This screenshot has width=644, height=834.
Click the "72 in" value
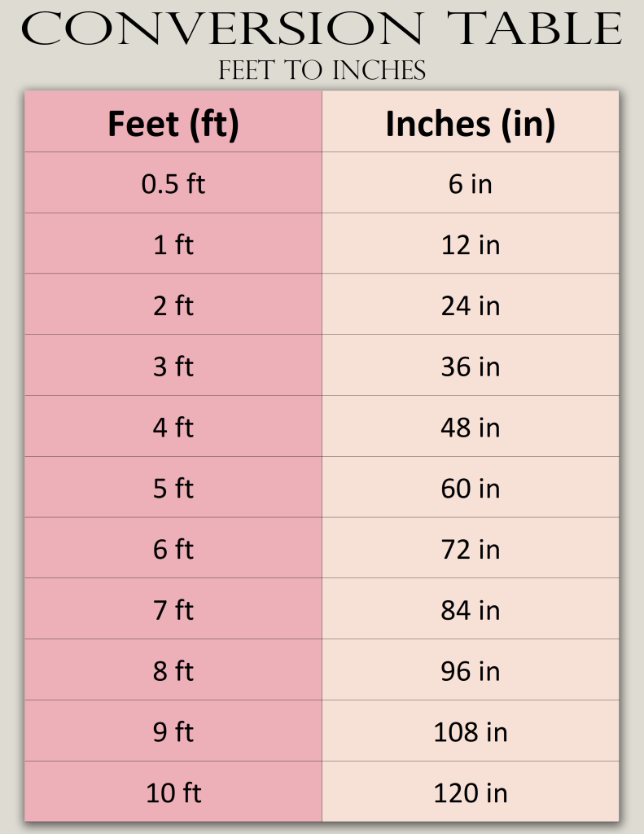(x=471, y=549)
